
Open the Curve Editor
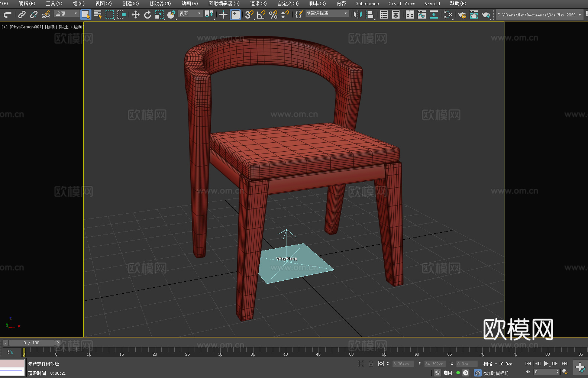point(422,14)
